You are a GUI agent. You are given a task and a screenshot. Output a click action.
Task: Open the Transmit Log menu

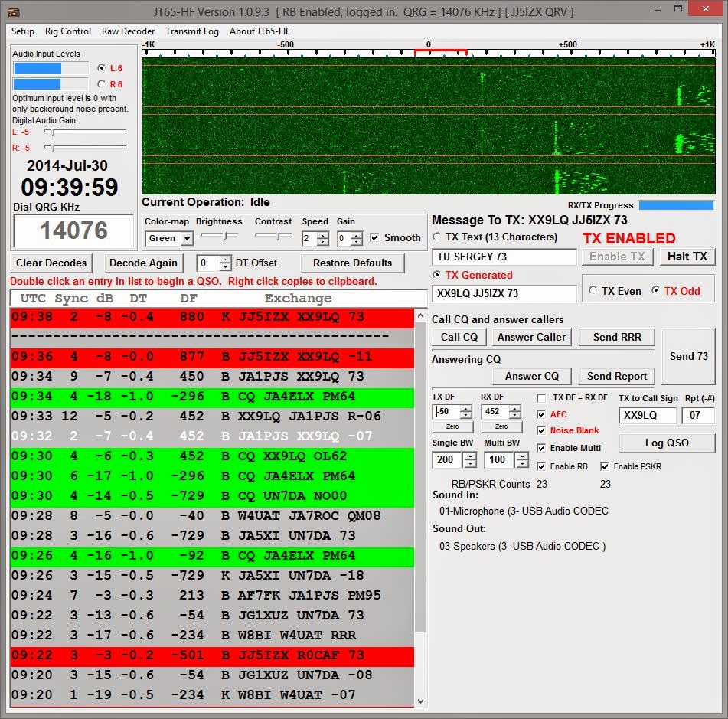click(191, 31)
